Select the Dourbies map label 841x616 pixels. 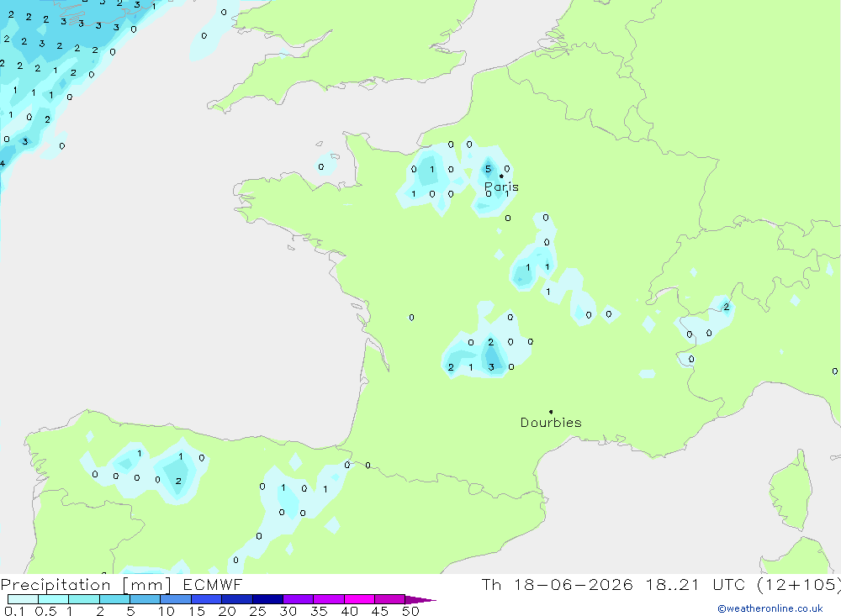551,423
